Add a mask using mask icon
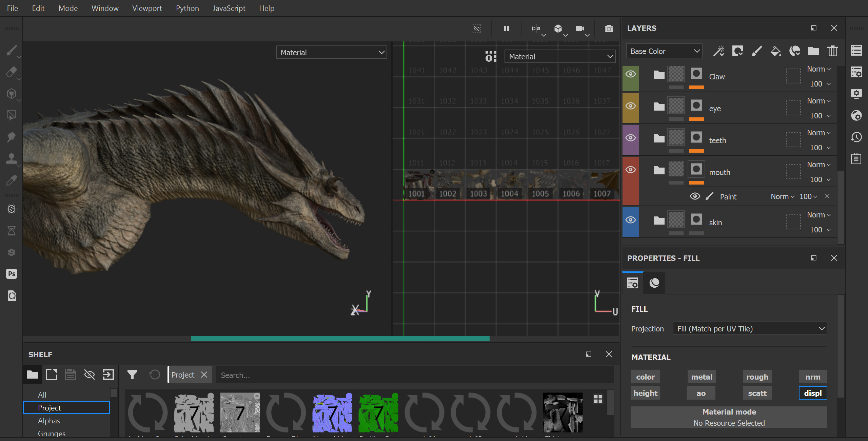This screenshot has height=441, width=868. coord(737,51)
